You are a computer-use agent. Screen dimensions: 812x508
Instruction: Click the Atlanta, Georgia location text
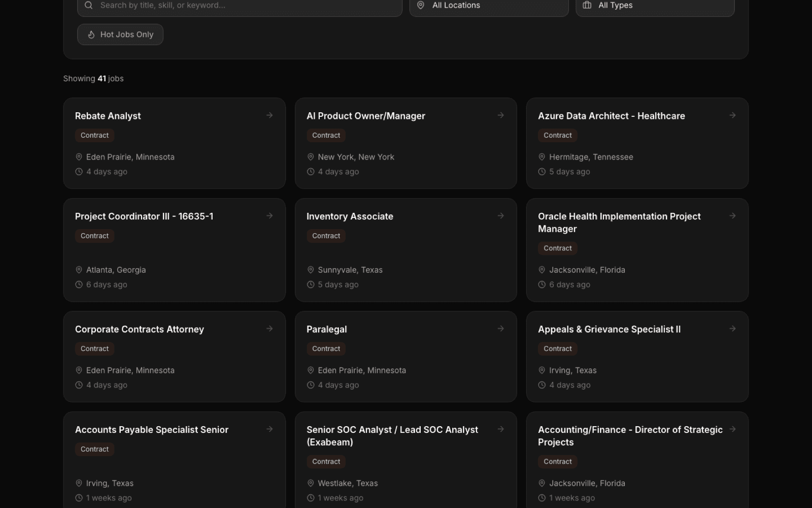[116, 270]
